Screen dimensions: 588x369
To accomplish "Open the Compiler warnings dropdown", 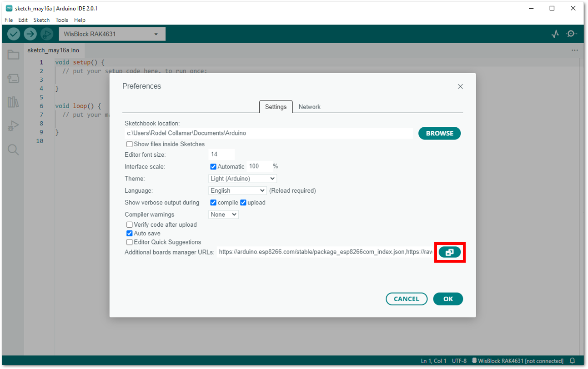I will [x=224, y=214].
